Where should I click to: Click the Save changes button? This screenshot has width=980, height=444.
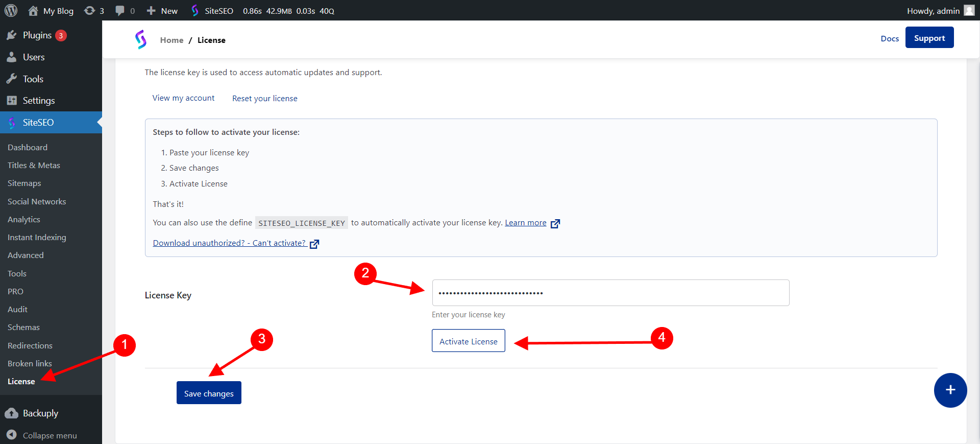[209, 393]
